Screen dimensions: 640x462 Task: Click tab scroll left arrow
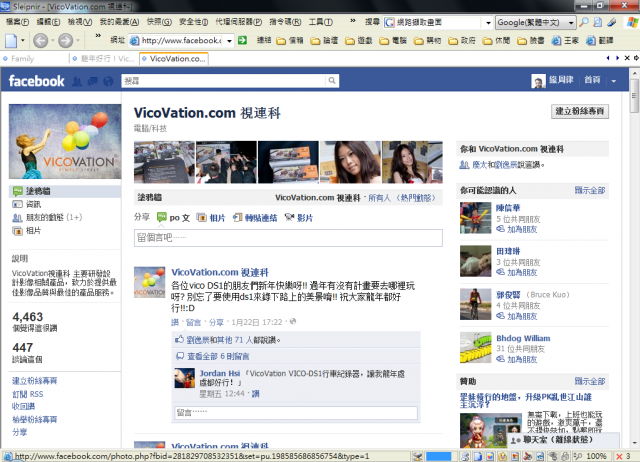(x=608, y=58)
